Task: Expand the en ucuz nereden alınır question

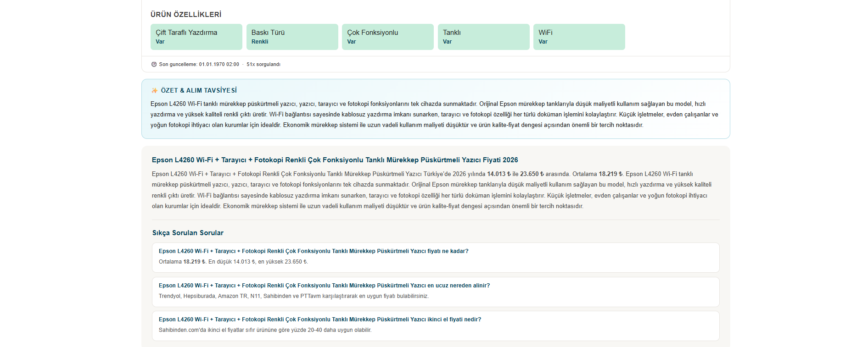Action: (436, 292)
